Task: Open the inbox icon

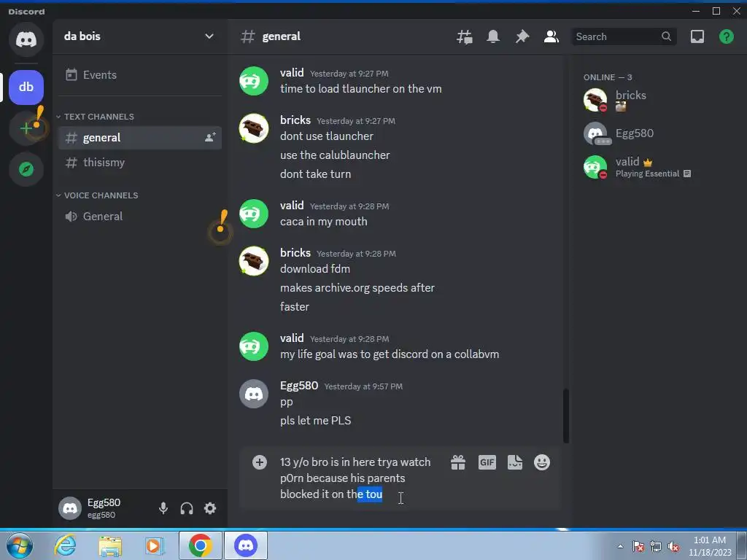Action: [697, 36]
